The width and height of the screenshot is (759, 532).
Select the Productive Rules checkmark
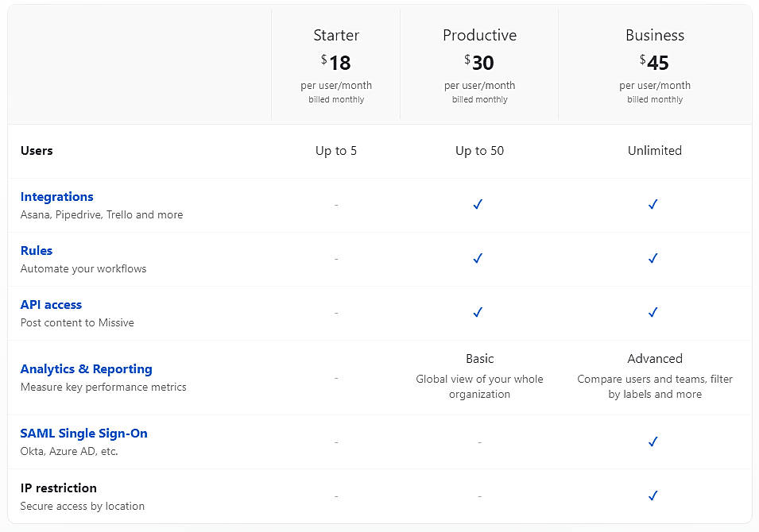478,258
